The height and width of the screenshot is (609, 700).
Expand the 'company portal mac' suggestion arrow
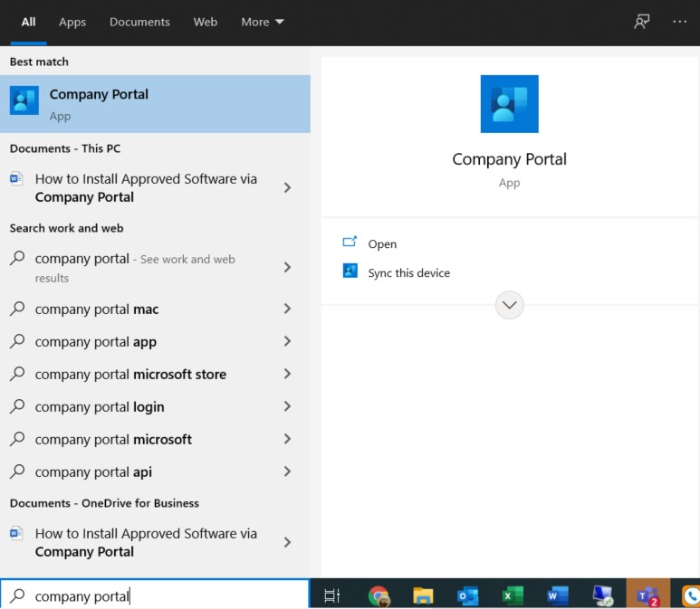(x=287, y=309)
